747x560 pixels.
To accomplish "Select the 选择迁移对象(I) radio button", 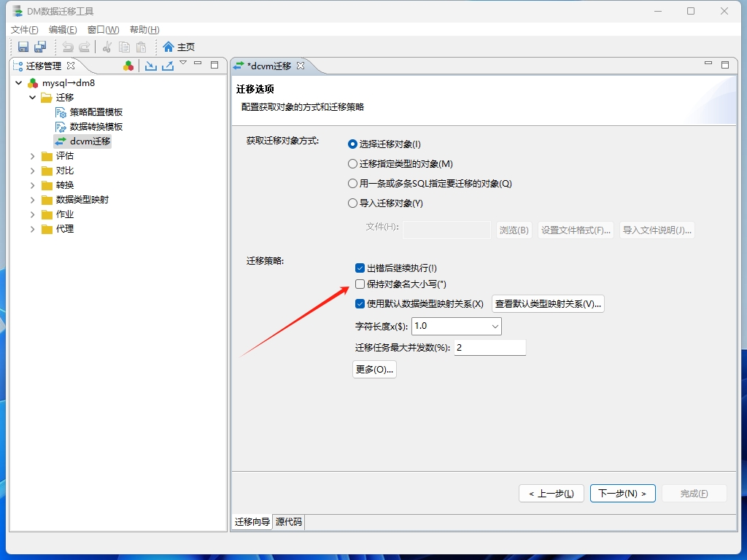I will pyautogui.click(x=352, y=144).
